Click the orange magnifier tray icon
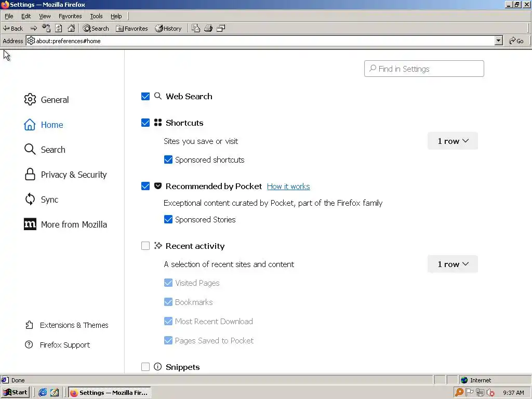This screenshot has height=399, width=532. (x=459, y=393)
